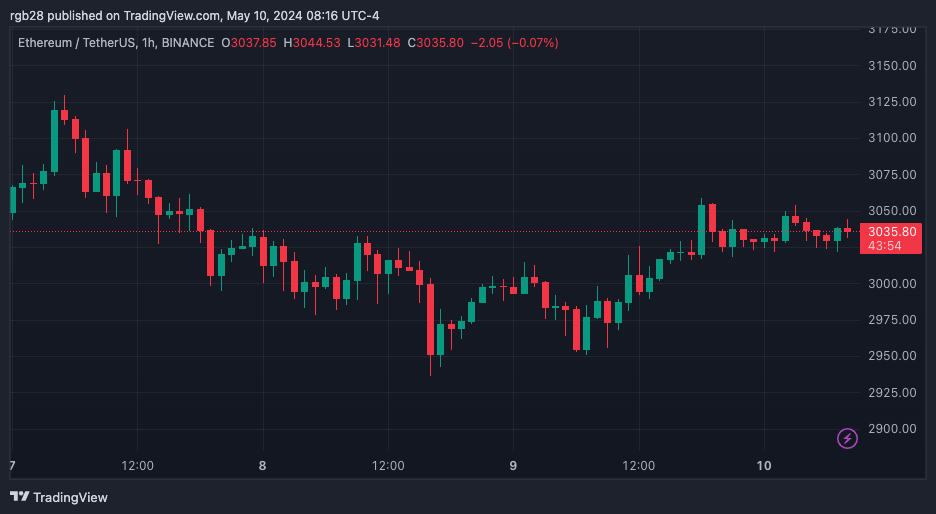Click the date 8 marker on time axis
936x514 pixels.
263,466
